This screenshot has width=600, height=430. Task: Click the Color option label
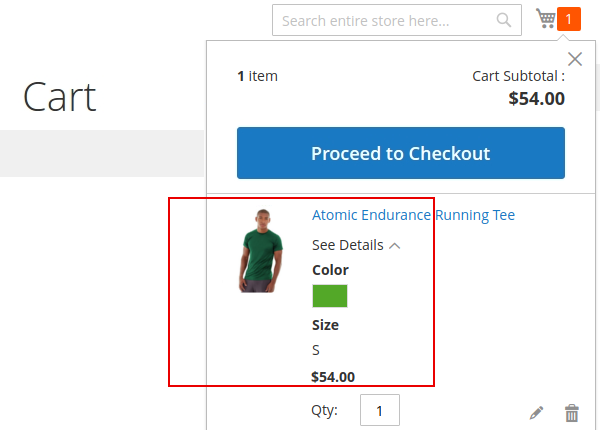point(330,270)
